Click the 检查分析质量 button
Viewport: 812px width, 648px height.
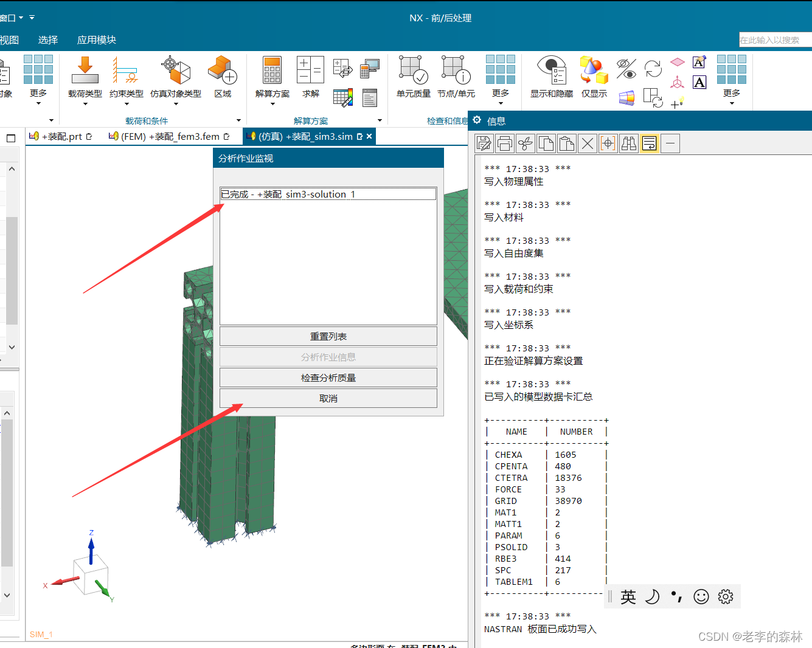click(x=328, y=377)
